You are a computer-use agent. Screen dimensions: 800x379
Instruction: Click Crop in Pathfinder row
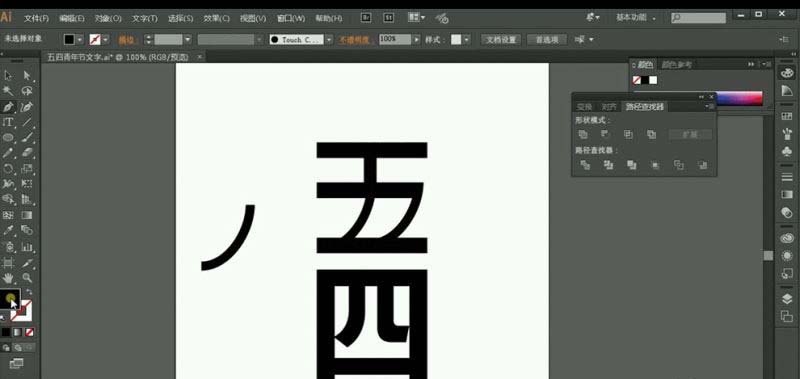(x=655, y=165)
